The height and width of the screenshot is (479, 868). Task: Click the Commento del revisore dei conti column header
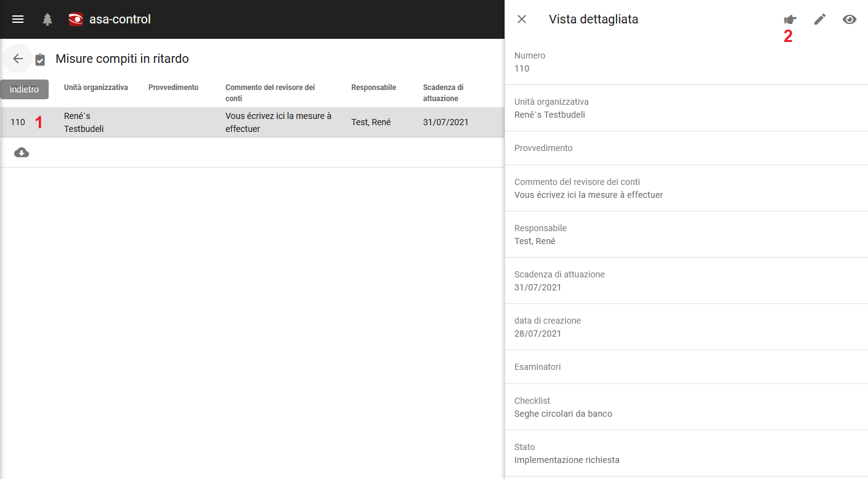(270, 93)
